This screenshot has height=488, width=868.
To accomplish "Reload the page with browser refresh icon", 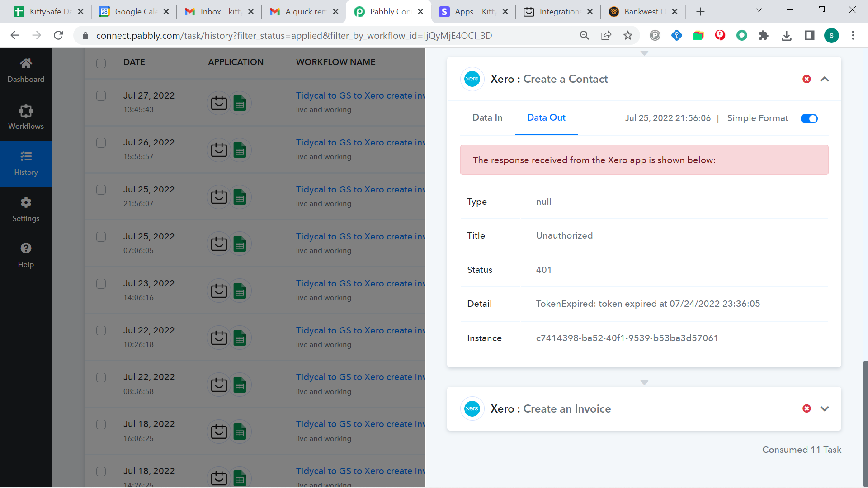I will tap(58, 35).
